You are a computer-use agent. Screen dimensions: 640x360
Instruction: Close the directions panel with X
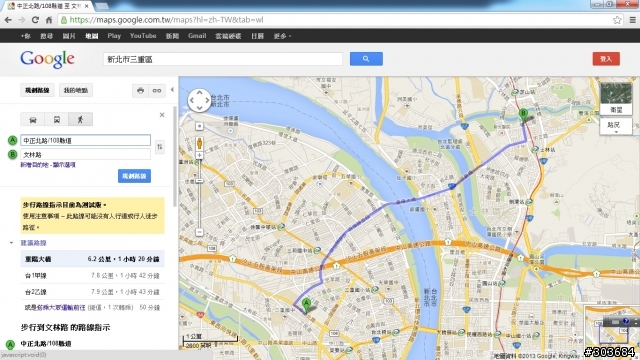point(162,115)
